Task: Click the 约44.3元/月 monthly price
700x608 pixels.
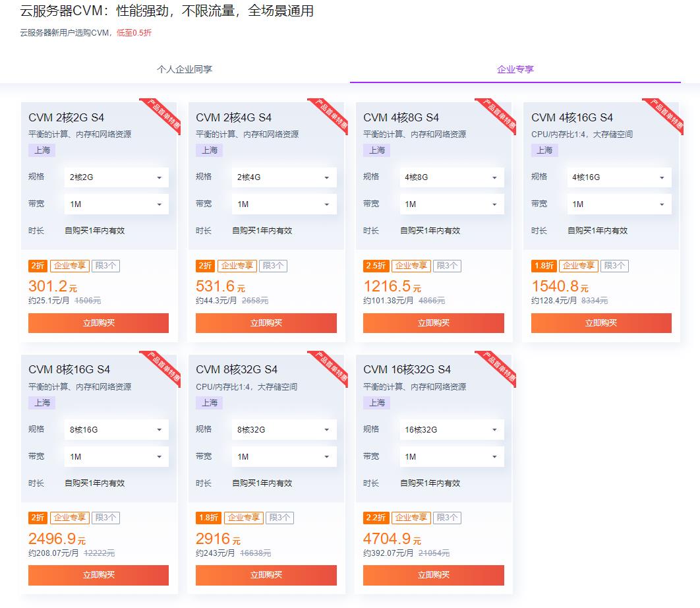Action: (x=216, y=301)
